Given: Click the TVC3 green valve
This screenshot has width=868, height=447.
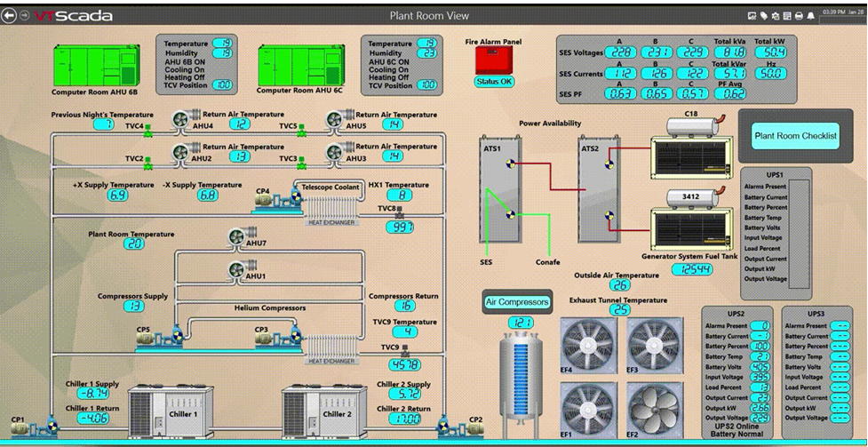Looking at the screenshot, I should click(301, 164).
